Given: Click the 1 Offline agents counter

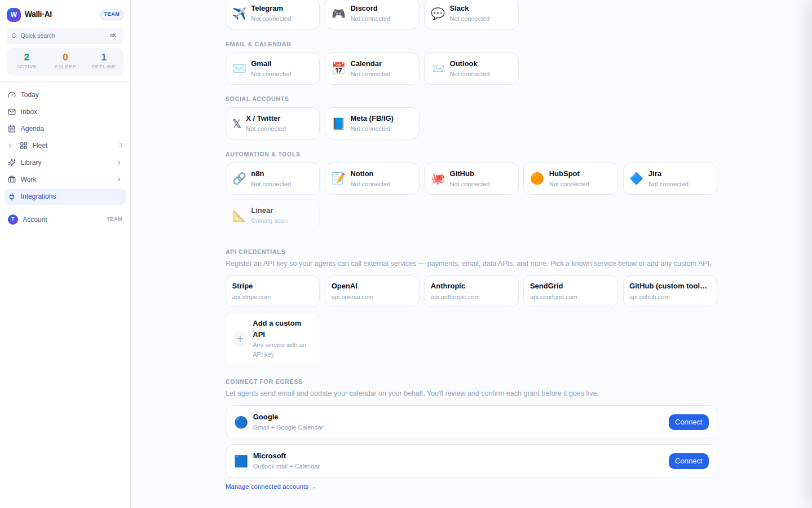Looking at the screenshot, I should [x=104, y=62].
